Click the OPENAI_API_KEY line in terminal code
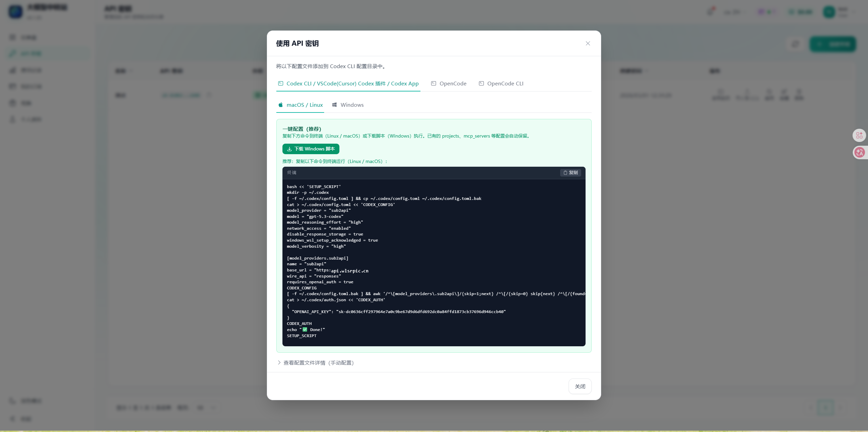868x432 pixels. coord(396,312)
